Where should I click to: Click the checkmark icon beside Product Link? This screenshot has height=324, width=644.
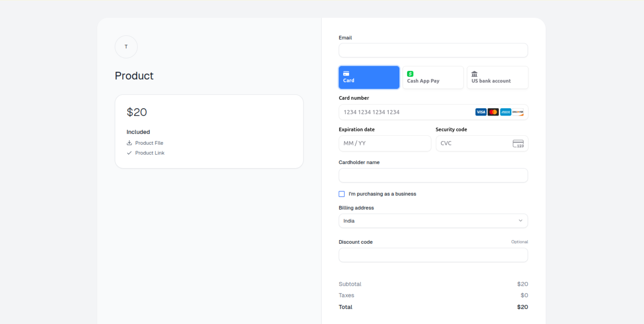click(x=129, y=153)
